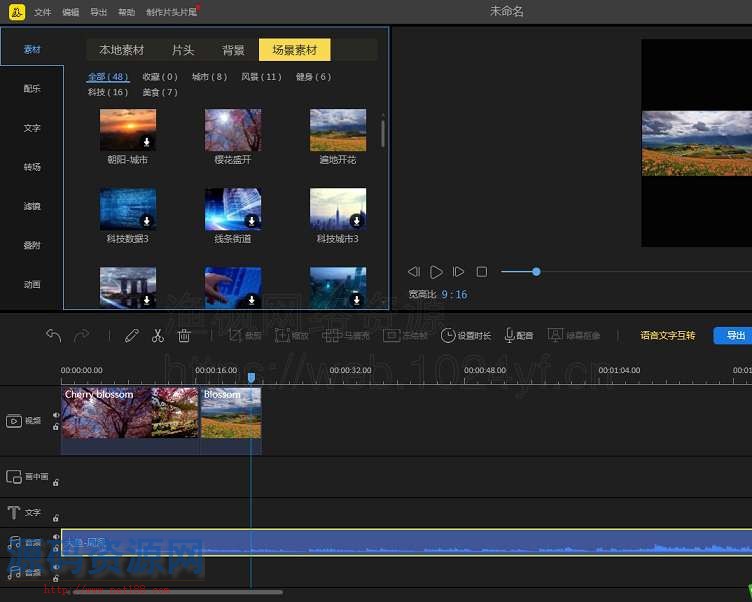Open green screen keying (绿幕抠像) tool
The image size is (752, 602).
[x=574, y=335]
